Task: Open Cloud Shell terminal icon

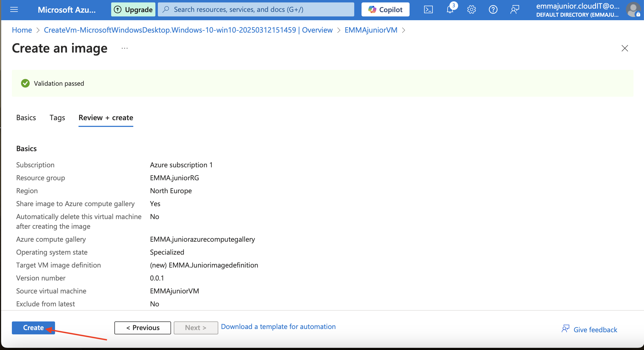Action: pos(428,10)
